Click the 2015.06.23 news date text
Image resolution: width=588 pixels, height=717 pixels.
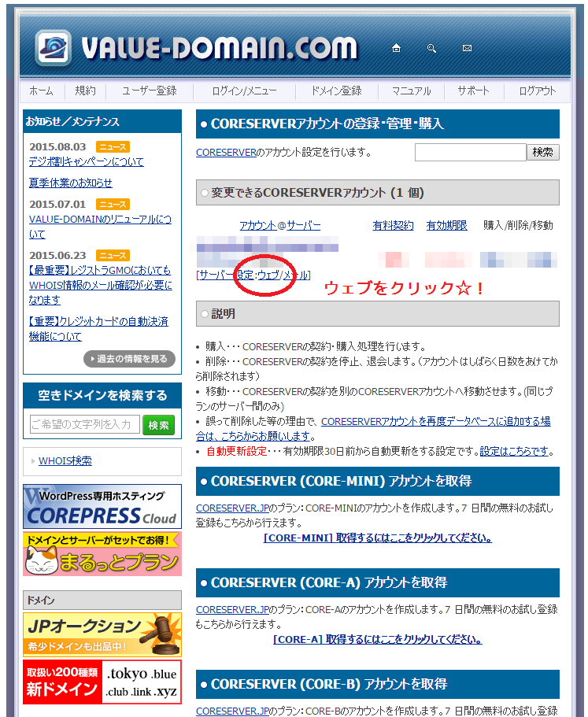tap(57, 256)
